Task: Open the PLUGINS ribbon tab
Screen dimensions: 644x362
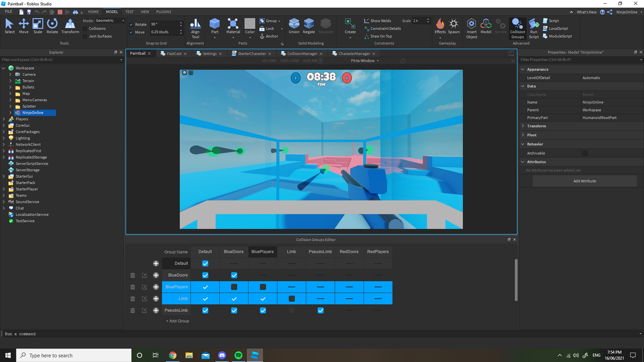Action: click(163, 12)
